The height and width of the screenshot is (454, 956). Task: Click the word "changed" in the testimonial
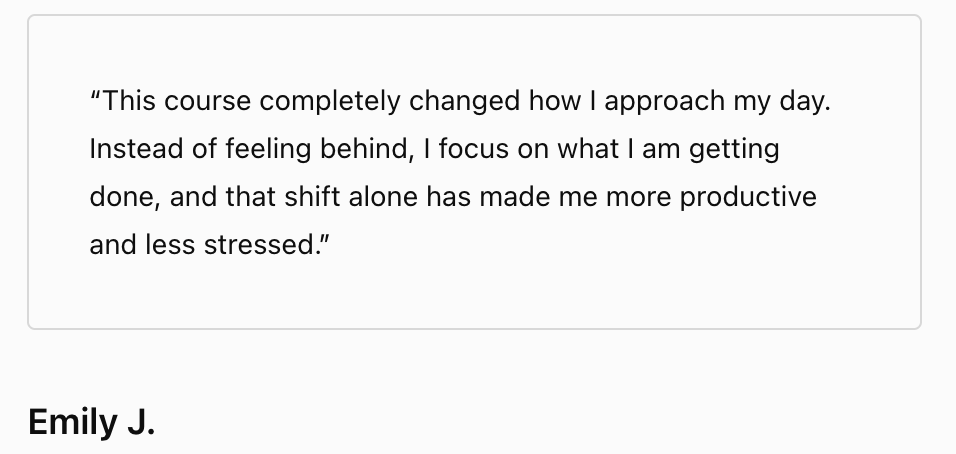[x=465, y=102]
